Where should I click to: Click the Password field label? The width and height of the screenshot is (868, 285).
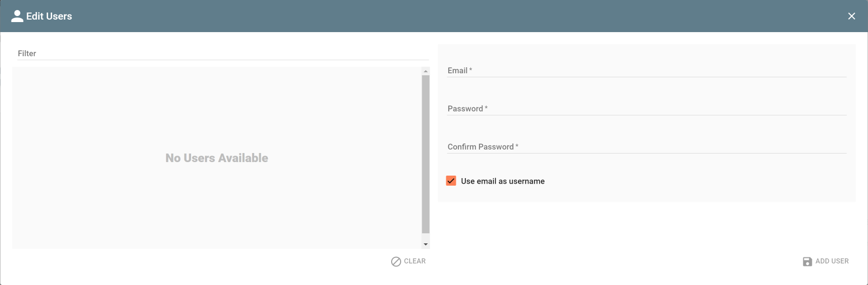point(465,108)
